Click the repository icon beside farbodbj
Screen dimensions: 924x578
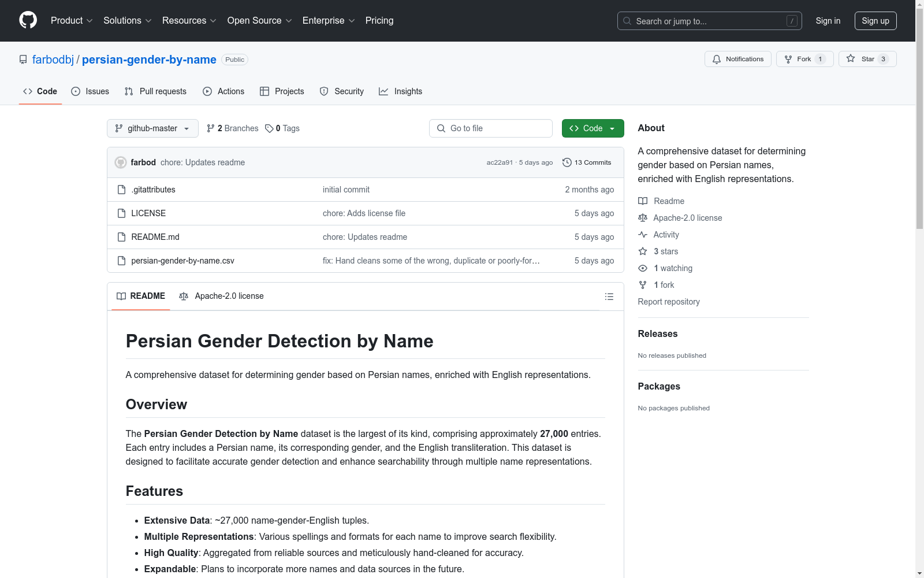(x=23, y=60)
